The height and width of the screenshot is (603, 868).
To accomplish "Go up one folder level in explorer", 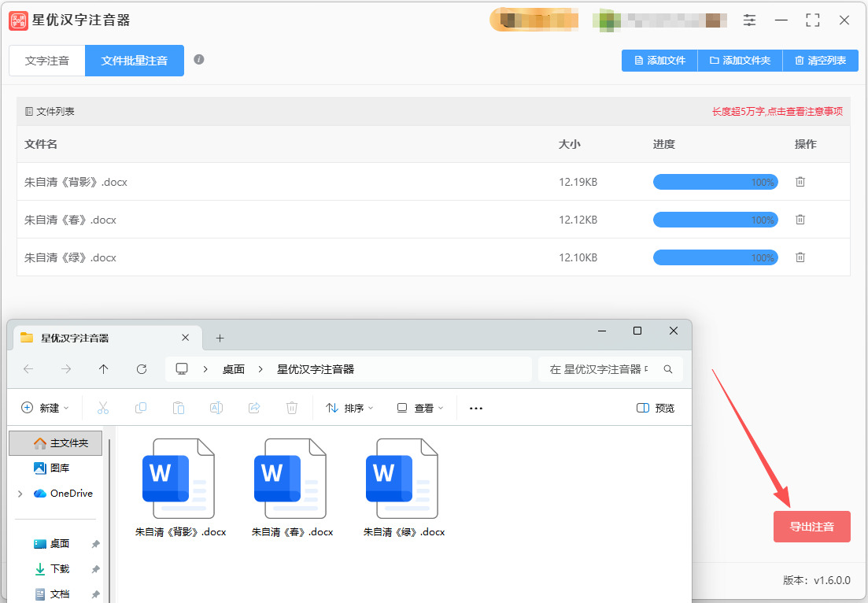I will [104, 369].
